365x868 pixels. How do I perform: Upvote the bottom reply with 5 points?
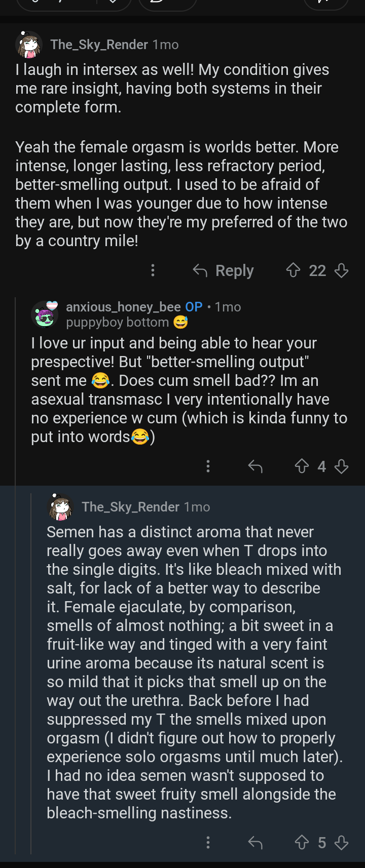coord(302,842)
